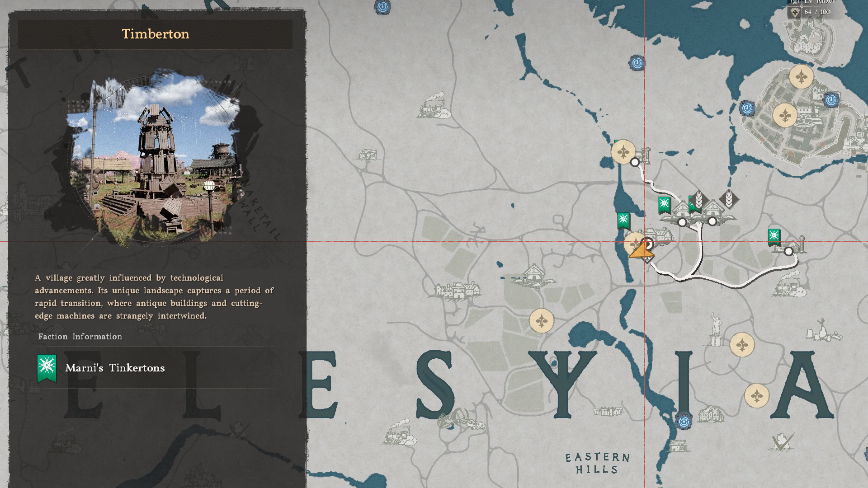Click the Eastern Hills region label
The height and width of the screenshot is (488, 868).
tap(598, 463)
